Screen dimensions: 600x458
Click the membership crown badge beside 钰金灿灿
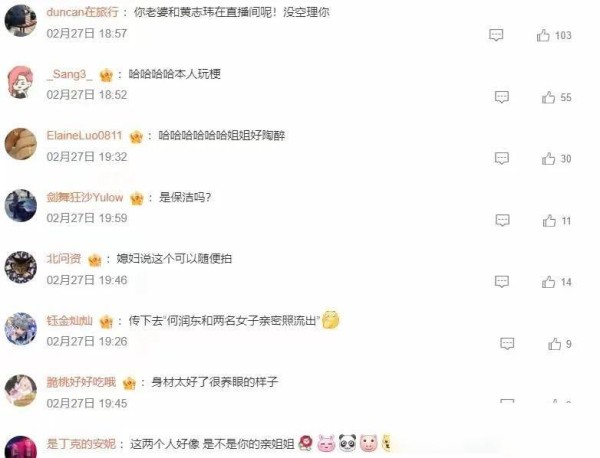[x=106, y=322]
